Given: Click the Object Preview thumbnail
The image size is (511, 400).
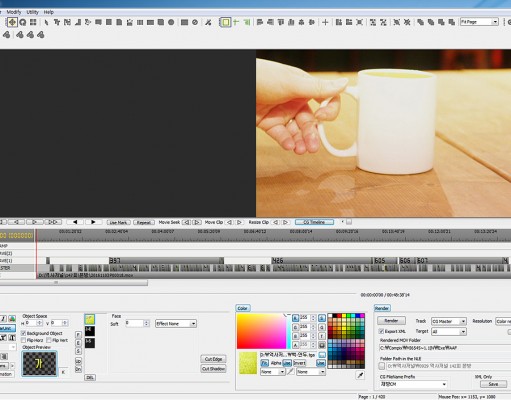Looking at the screenshot, I should (39, 363).
